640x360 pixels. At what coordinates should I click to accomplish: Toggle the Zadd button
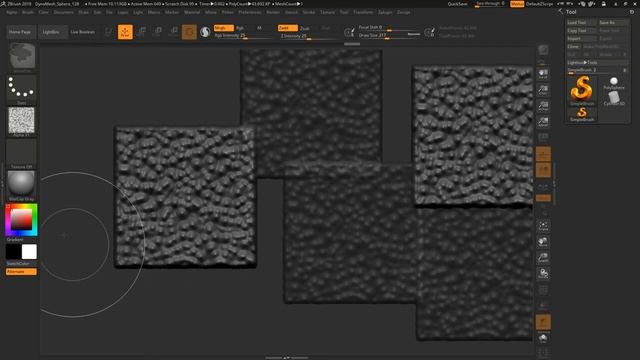[287, 28]
